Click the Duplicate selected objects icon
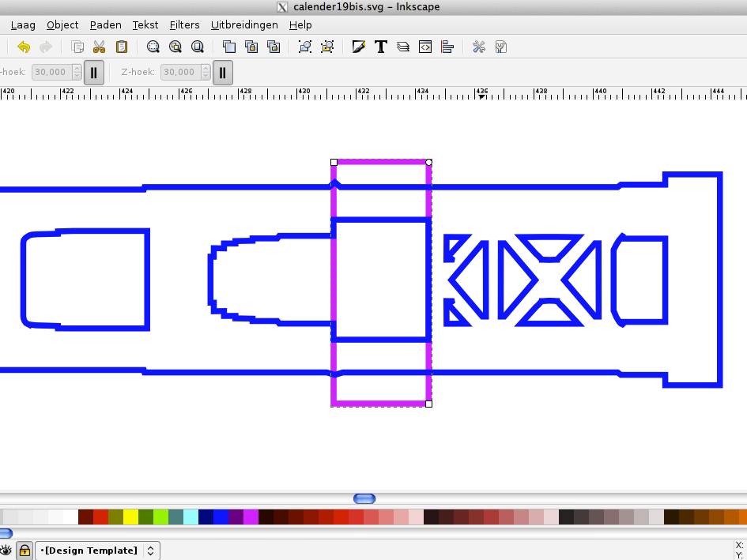 [x=229, y=47]
